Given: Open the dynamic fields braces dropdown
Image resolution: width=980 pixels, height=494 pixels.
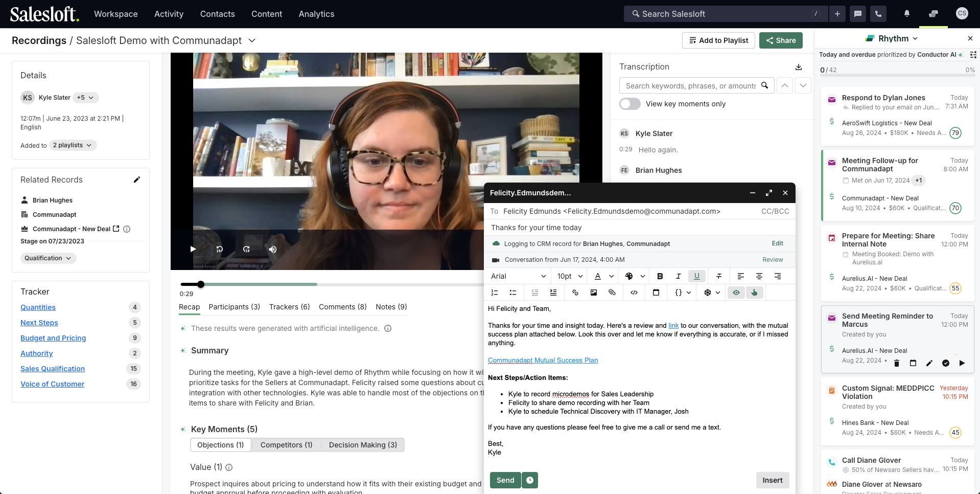Looking at the screenshot, I should coord(683,293).
